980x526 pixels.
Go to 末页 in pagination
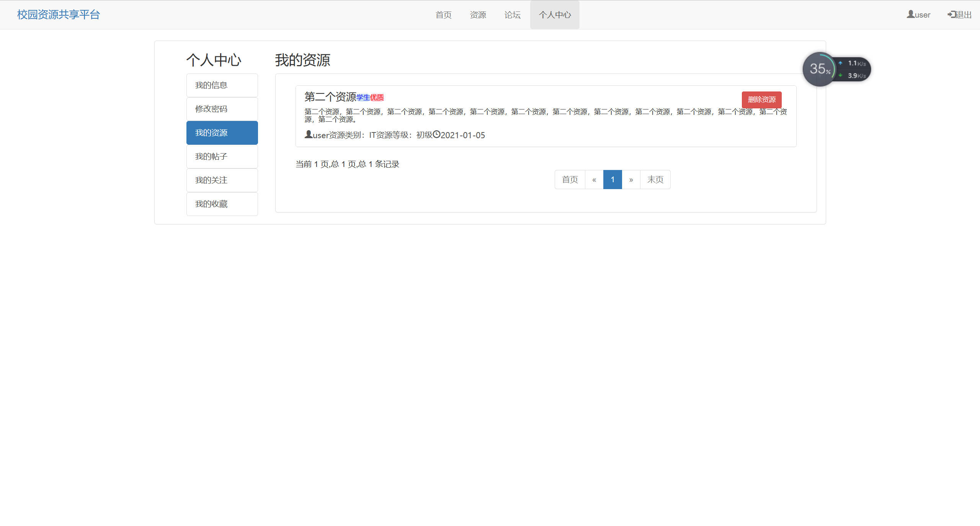[x=655, y=179]
